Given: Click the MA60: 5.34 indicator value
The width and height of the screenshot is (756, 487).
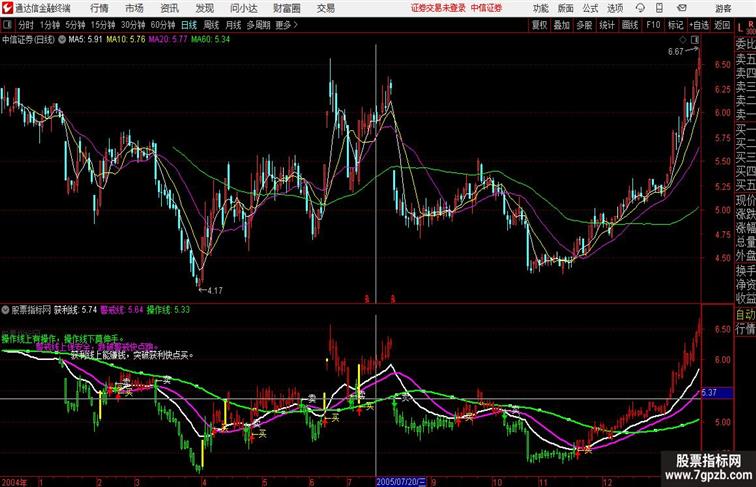Looking at the screenshot, I should click(x=210, y=40).
